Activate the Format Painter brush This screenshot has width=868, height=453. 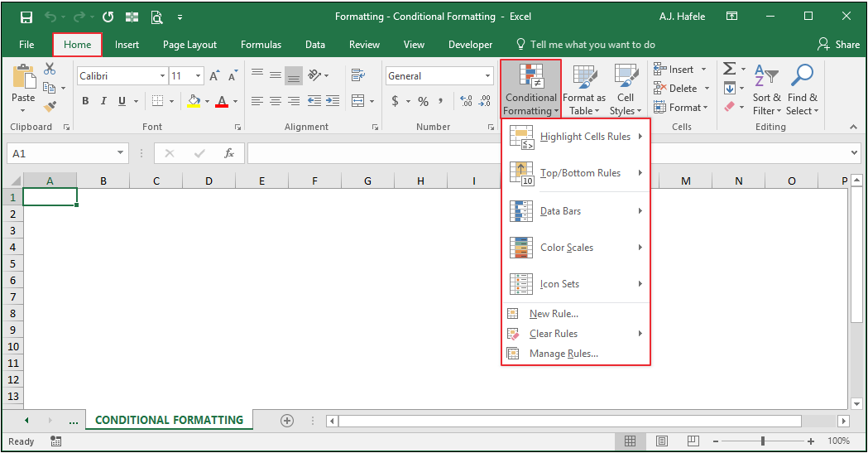click(50, 106)
